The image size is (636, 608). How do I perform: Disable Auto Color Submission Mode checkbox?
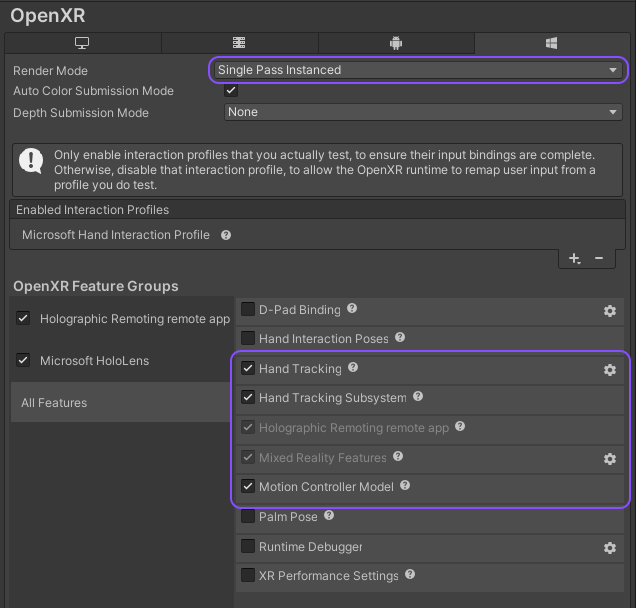(232, 91)
